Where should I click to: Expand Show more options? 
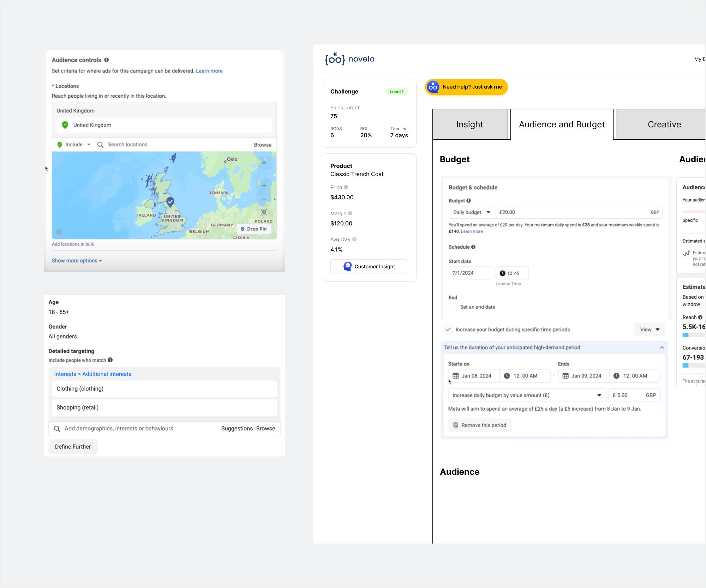point(77,261)
